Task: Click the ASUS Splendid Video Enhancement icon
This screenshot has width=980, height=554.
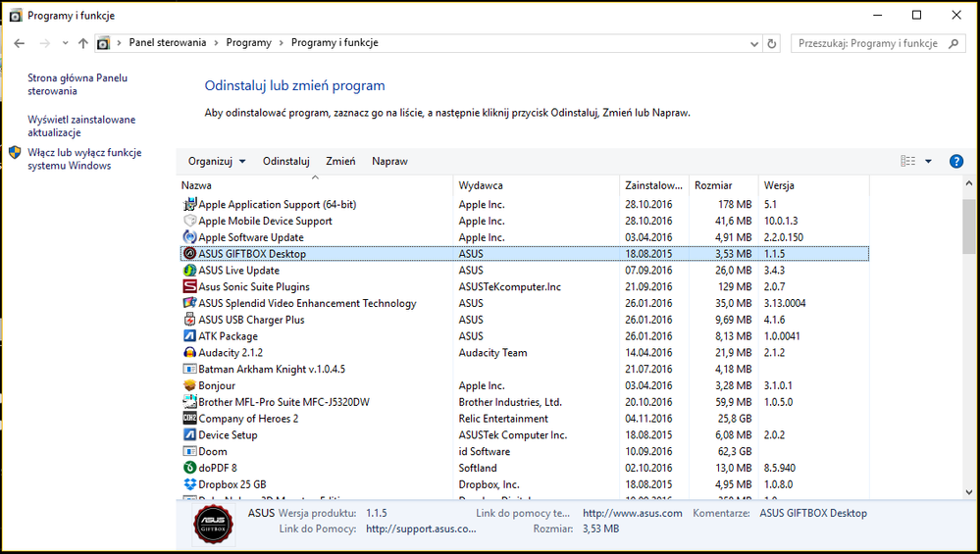Action: pyautogui.click(x=189, y=303)
